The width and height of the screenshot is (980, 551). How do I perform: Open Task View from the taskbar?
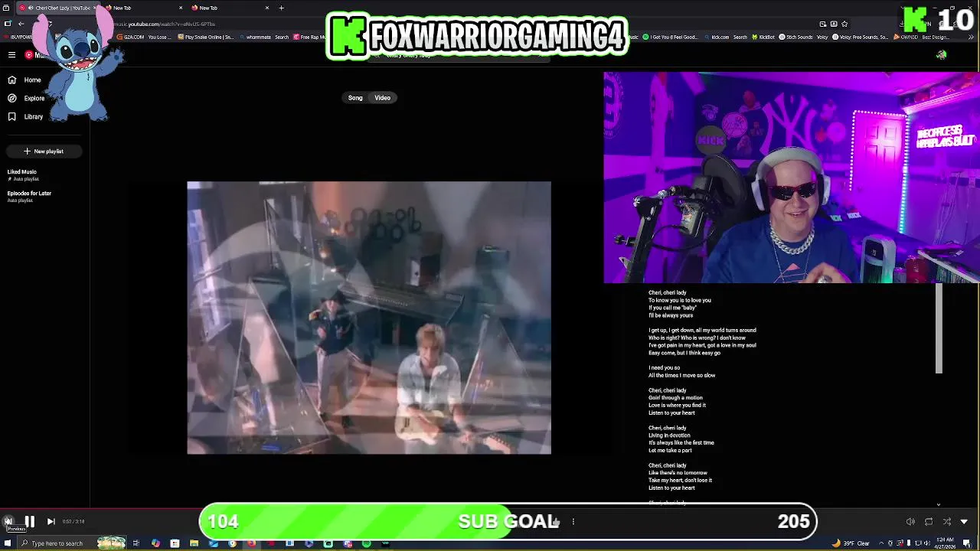click(136, 543)
